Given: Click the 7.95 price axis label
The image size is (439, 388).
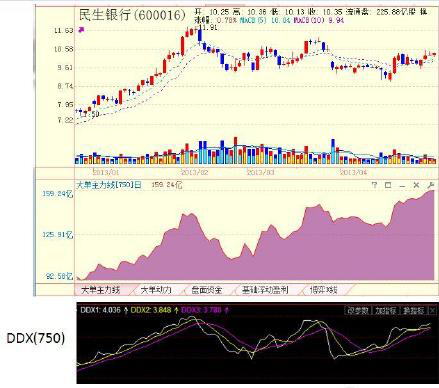Looking at the screenshot, I should (x=65, y=105).
